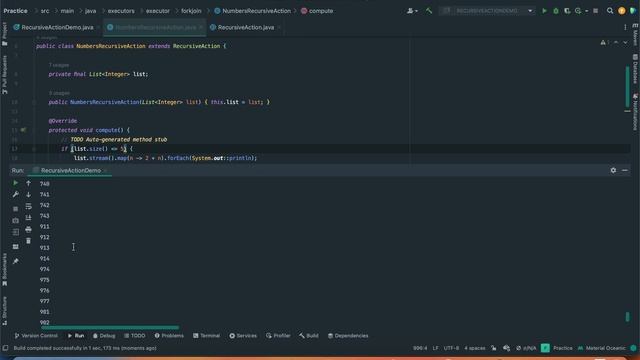Click the console horizontal scrollbar

pyautogui.click(x=110, y=327)
